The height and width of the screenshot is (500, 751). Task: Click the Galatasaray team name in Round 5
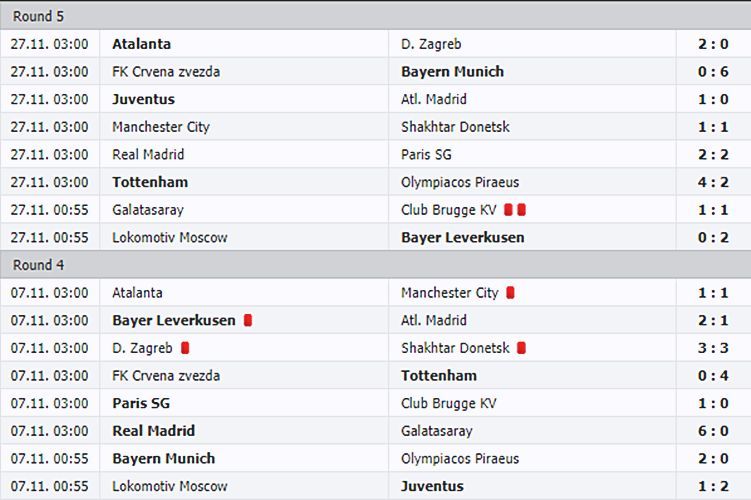click(148, 210)
